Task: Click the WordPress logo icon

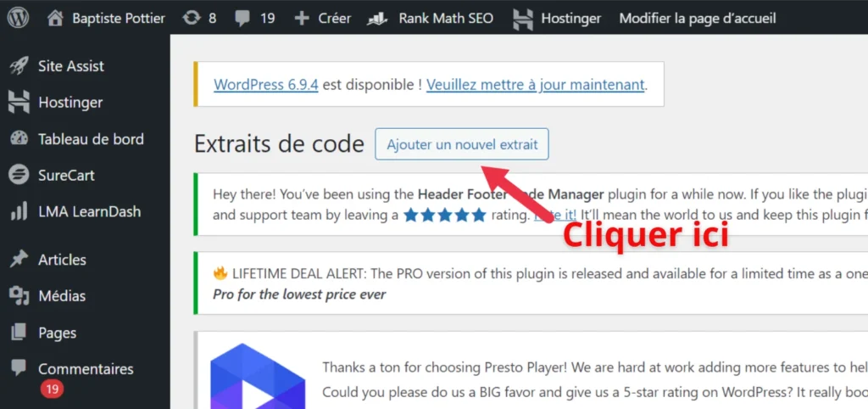Action: coord(19,19)
